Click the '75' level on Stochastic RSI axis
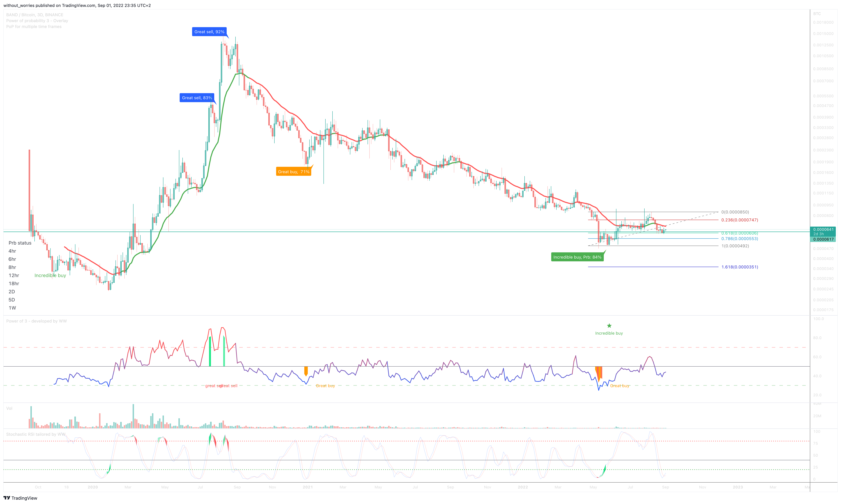 pos(816,444)
